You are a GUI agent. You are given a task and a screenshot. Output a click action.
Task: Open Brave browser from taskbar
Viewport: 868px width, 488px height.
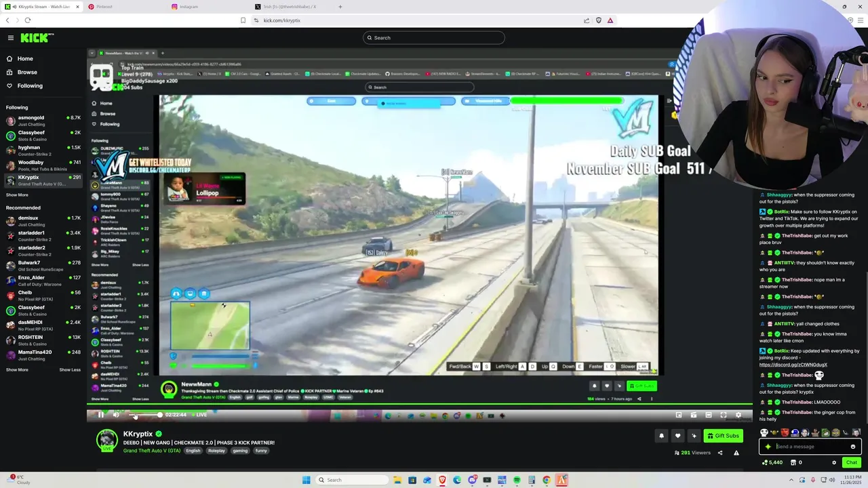coord(442,480)
